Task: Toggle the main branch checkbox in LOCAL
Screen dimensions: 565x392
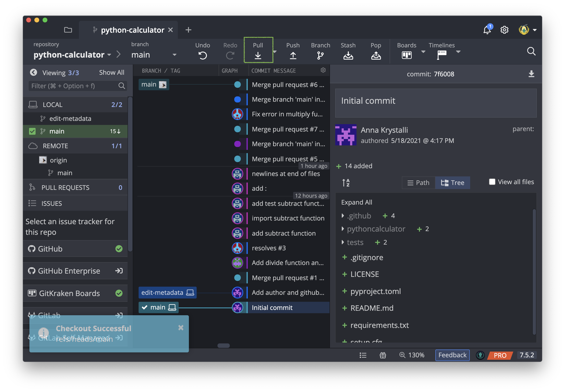Action: click(x=32, y=131)
